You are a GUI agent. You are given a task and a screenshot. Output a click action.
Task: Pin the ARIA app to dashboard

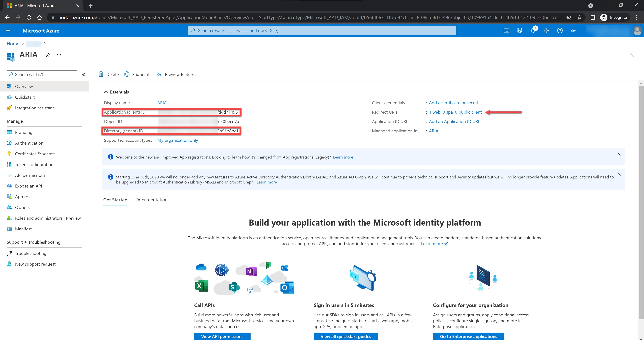point(48,54)
